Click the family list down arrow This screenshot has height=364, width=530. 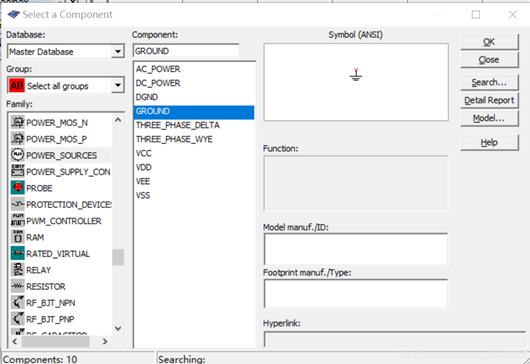point(118,328)
